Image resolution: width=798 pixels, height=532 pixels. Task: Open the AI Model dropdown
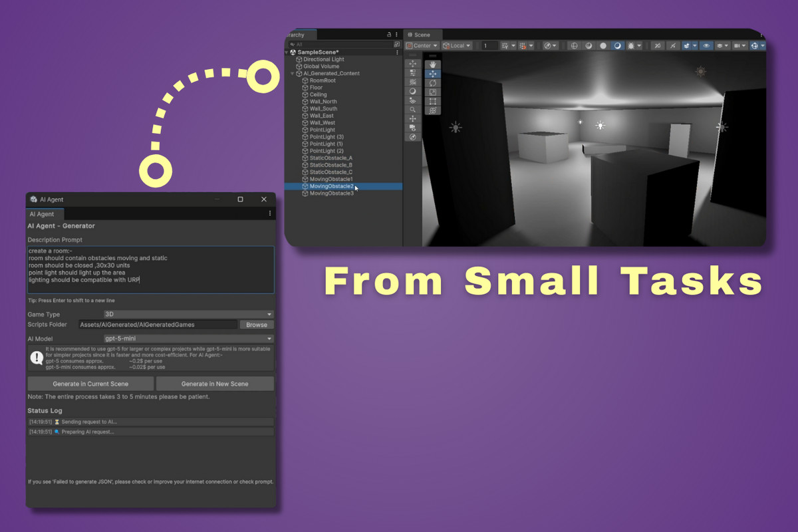tap(188, 338)
